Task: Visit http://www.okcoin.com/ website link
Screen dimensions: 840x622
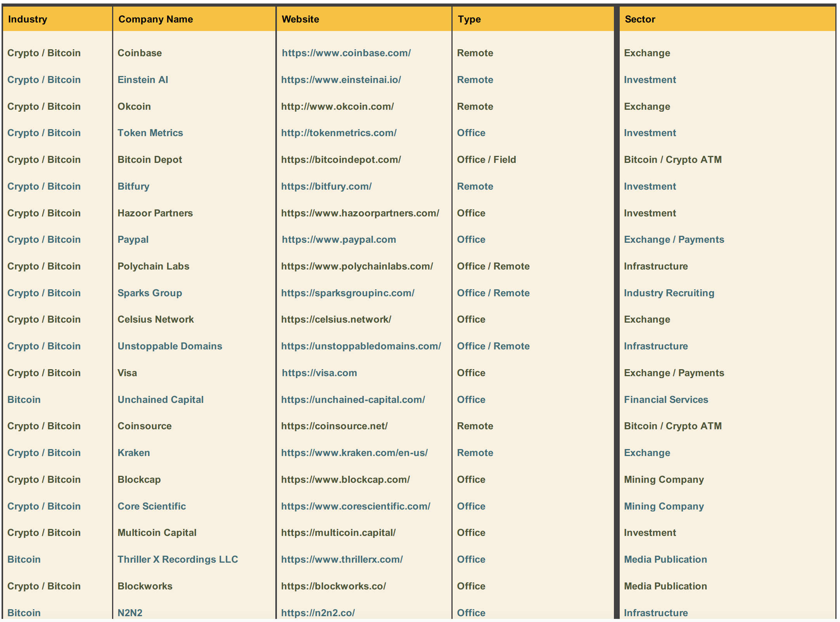Action: click(337, 106)
